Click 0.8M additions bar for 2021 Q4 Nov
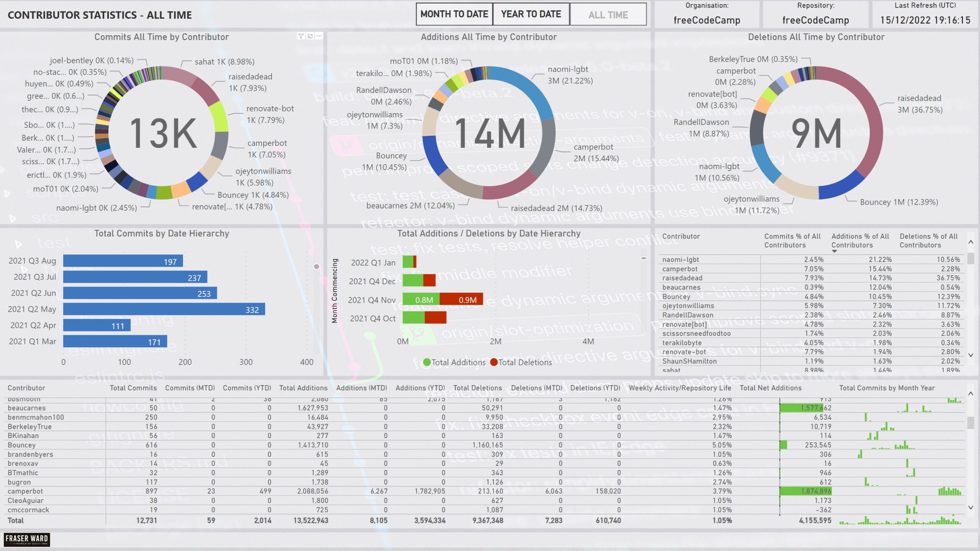 click(x=421, y=299)
